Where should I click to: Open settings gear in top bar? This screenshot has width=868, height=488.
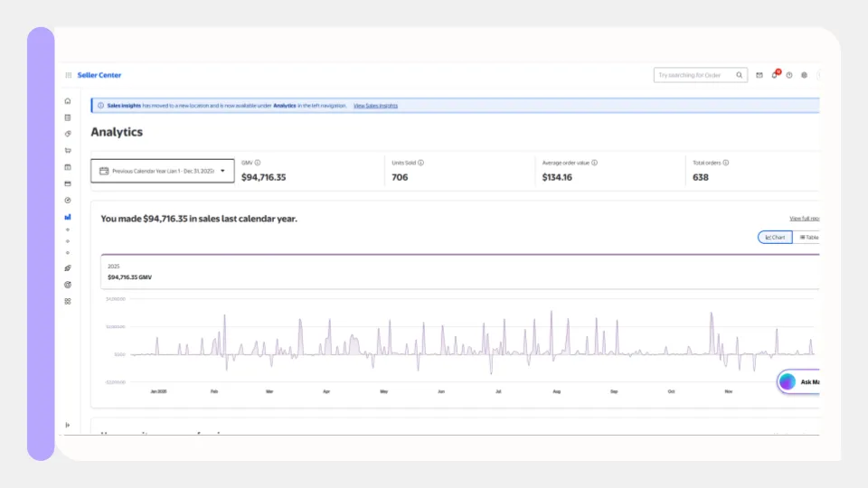[804, 75]
